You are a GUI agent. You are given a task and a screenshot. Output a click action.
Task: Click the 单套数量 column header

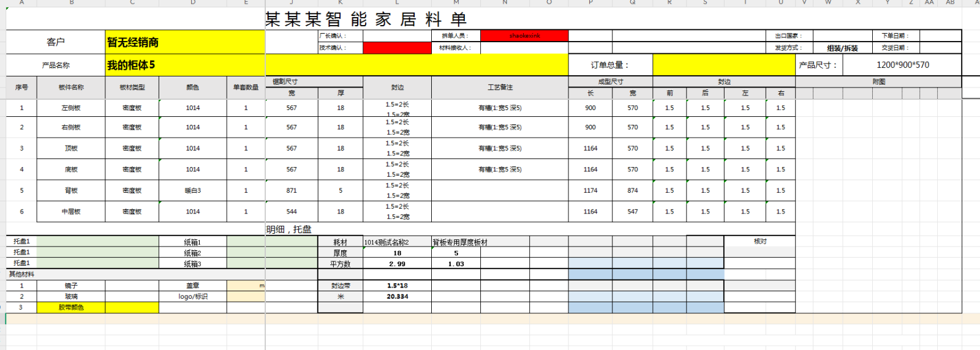point(246,87)
